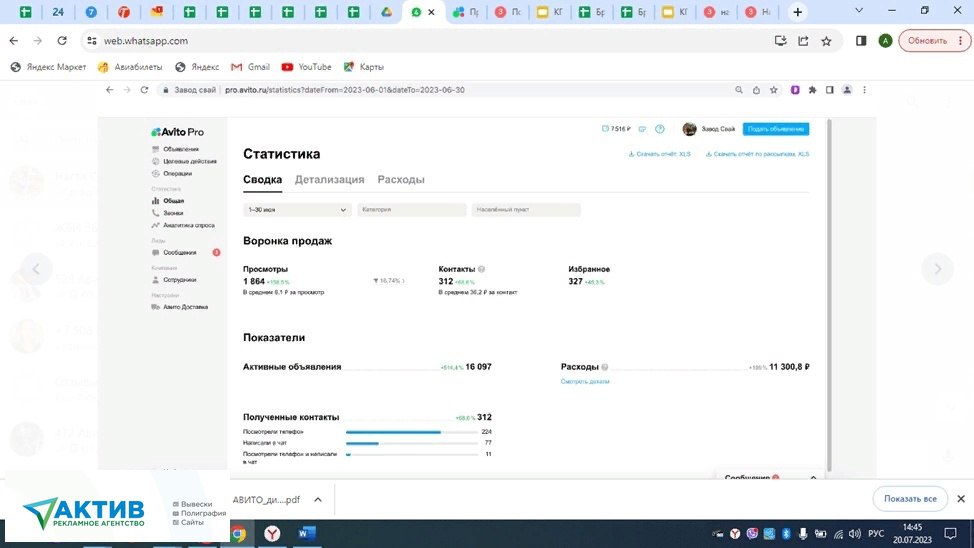Open the YouTube bookmark
The width and height of the screenshot is (974, 548).
[306, 67]
